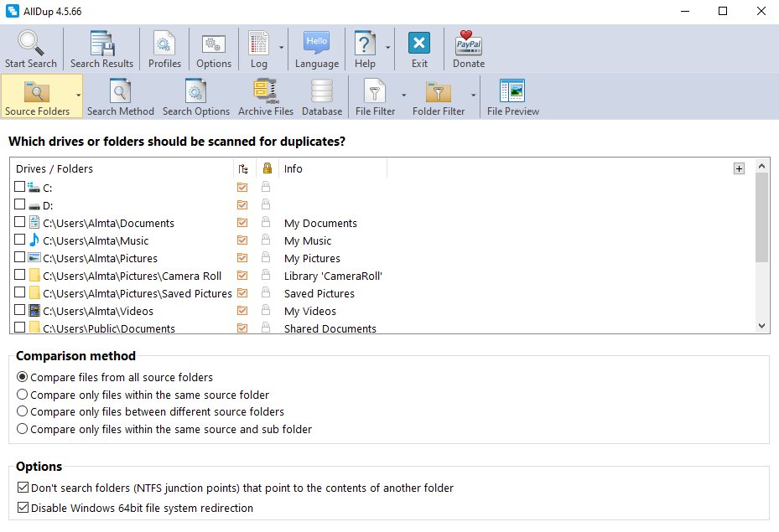This screenshot has width=779, height=532.
Task: Open the Profiles manager
Action: coord(164,44)
